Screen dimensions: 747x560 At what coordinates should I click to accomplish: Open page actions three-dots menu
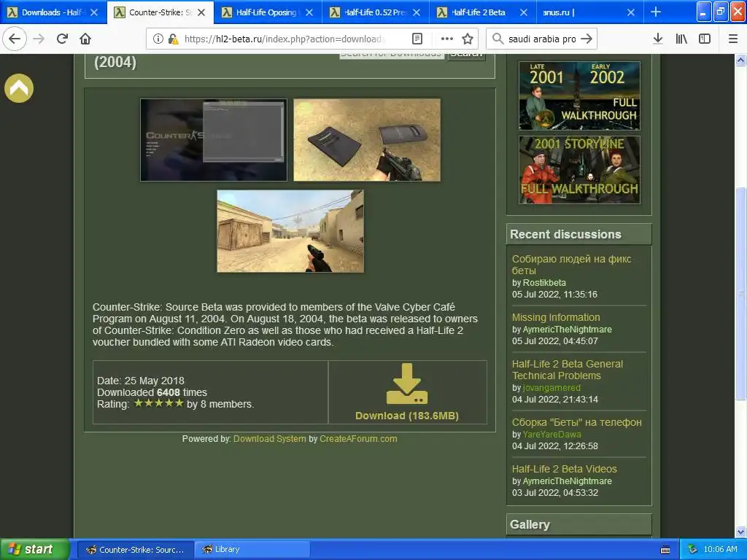pos(447,39)
